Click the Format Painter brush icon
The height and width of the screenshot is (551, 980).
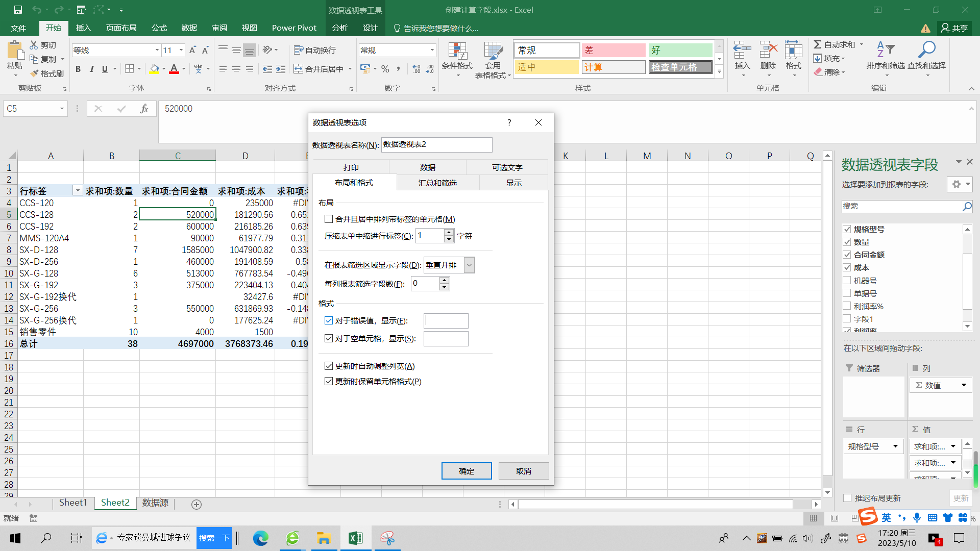click(x=34, y=73)
